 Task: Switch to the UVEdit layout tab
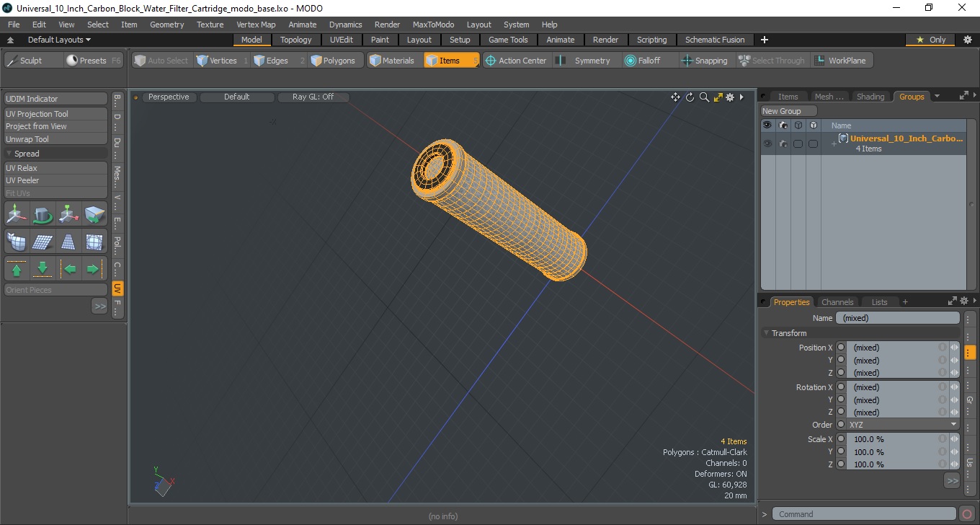click(x=342, y=40)
